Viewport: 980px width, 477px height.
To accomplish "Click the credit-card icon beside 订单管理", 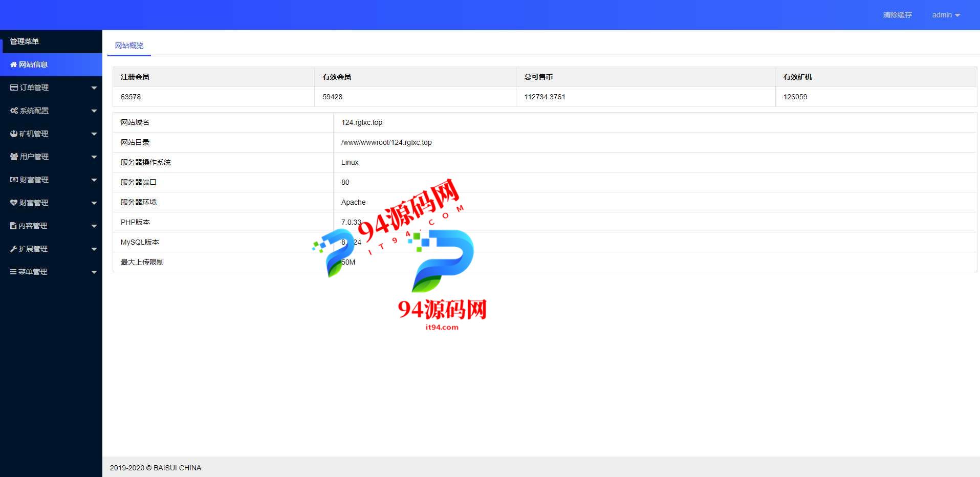I will pyautogui.click(x=14, y=88).
